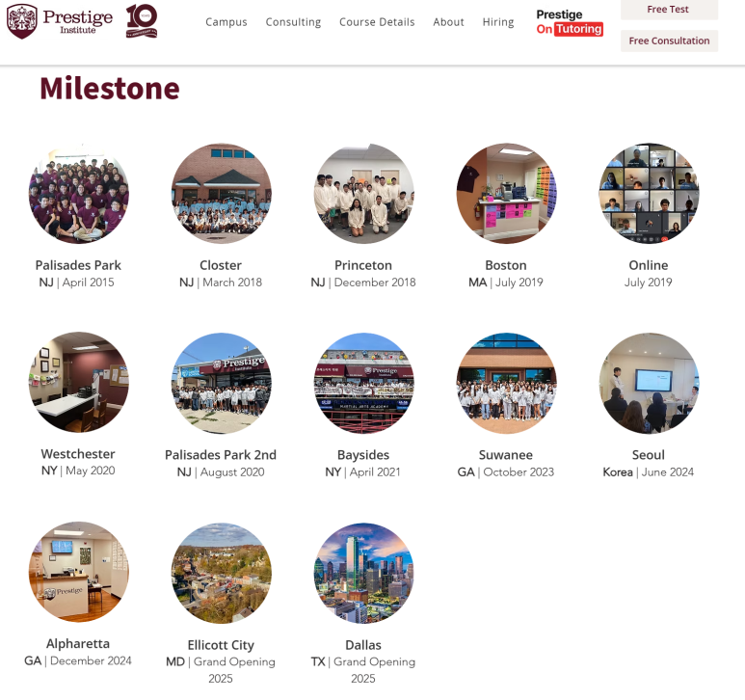Image resolution: width=745 pixels, height=700 pixels.
Task: View the Closter campus circular photo
Action: pyautogui.click(x=222, y=194)
